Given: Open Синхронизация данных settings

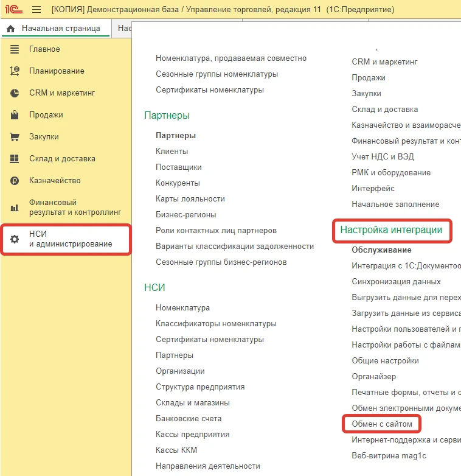Looking at the screenshot, I should [x=396, y=282].
